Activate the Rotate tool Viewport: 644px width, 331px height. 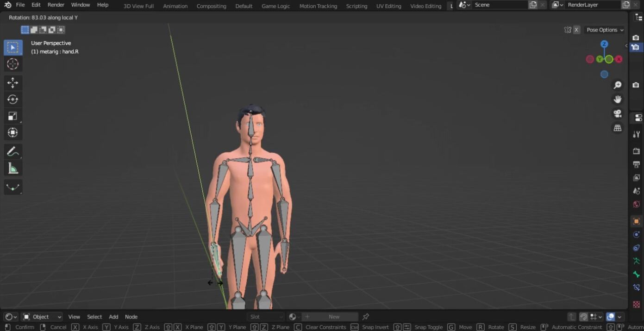tap(13, 100)
